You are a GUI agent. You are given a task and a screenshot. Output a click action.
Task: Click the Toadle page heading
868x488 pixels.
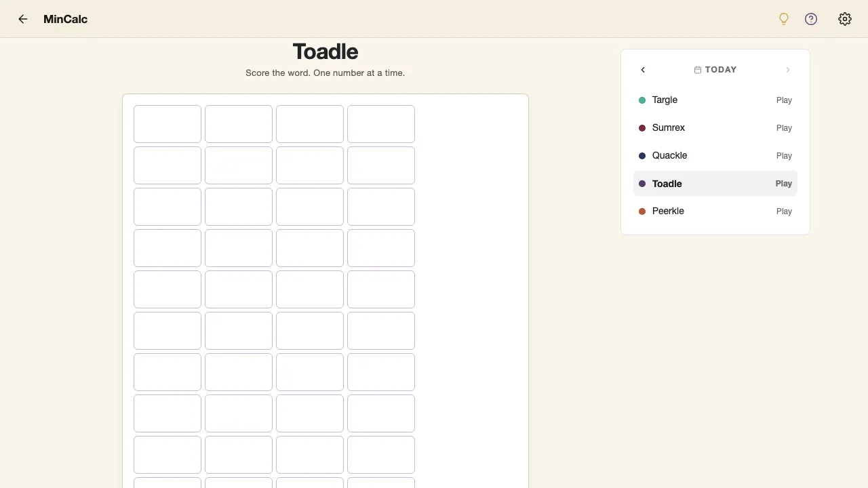[325, 52]
